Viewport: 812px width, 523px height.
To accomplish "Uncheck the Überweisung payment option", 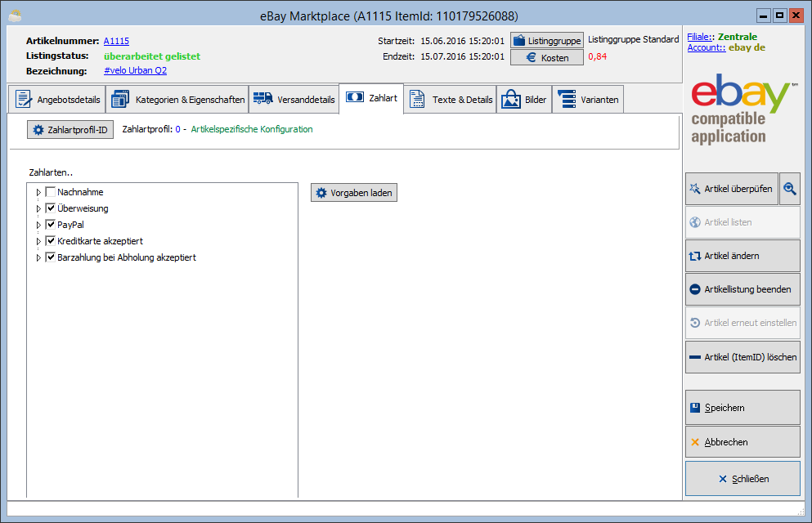I will [50, 208].
